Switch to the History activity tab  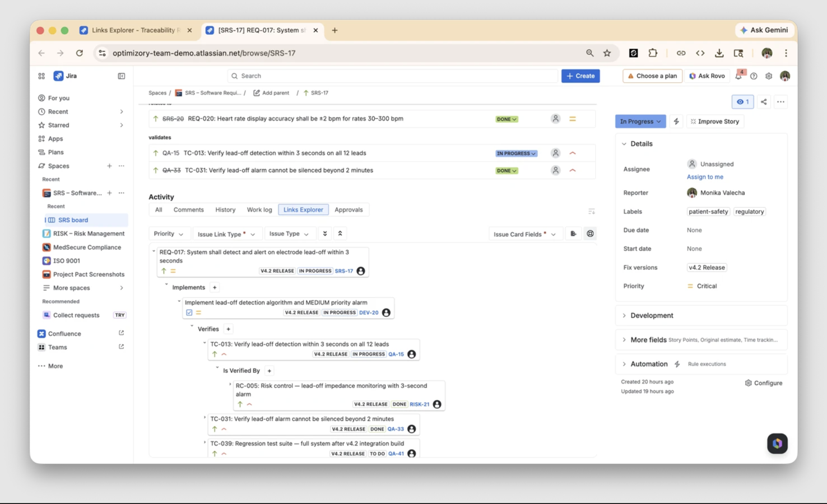tap(225, 210)
